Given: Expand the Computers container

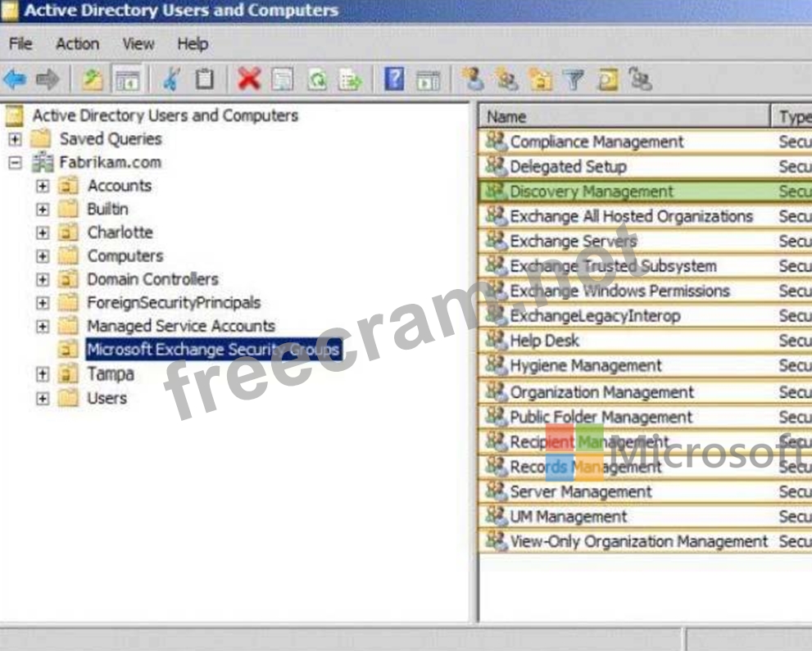Looking at the screenshot, I should pos(43,256).
